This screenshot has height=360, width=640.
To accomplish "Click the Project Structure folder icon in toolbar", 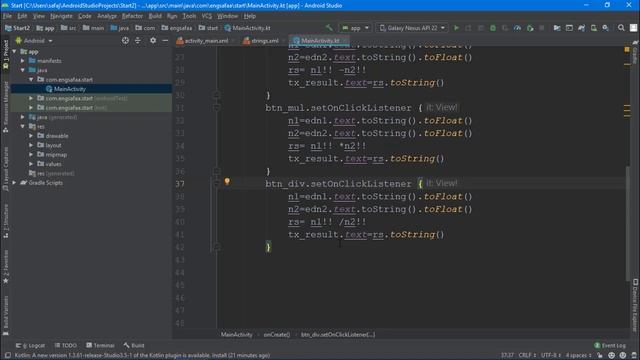I will point(557,28).
